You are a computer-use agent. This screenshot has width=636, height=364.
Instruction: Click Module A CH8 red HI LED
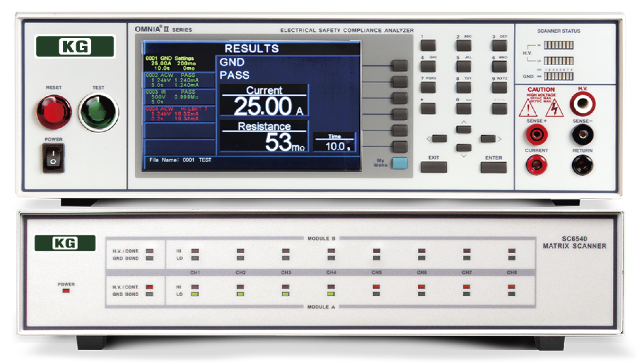tap(511, 287)
